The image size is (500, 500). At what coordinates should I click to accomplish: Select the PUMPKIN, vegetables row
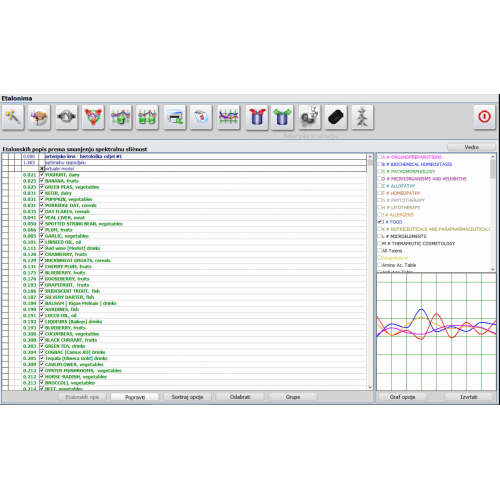coord(184,199)
